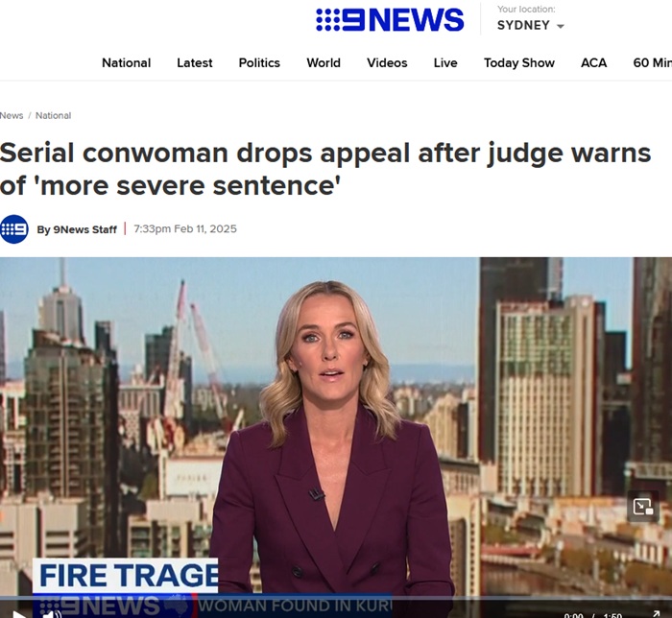Open Videos in navigation bar
Image resolution: width=672 pixels, height=618 pixels.
(387, 63)
